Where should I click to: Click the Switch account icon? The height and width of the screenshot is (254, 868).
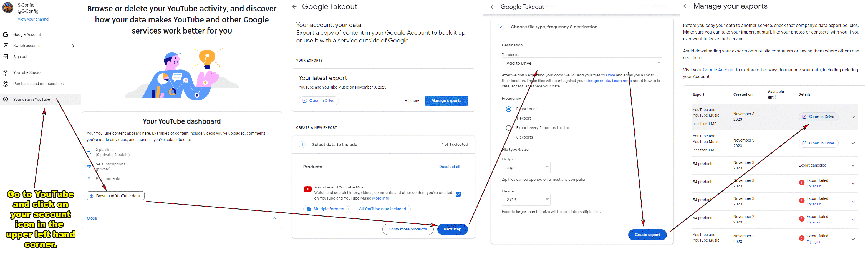click(x=5, y=46)
